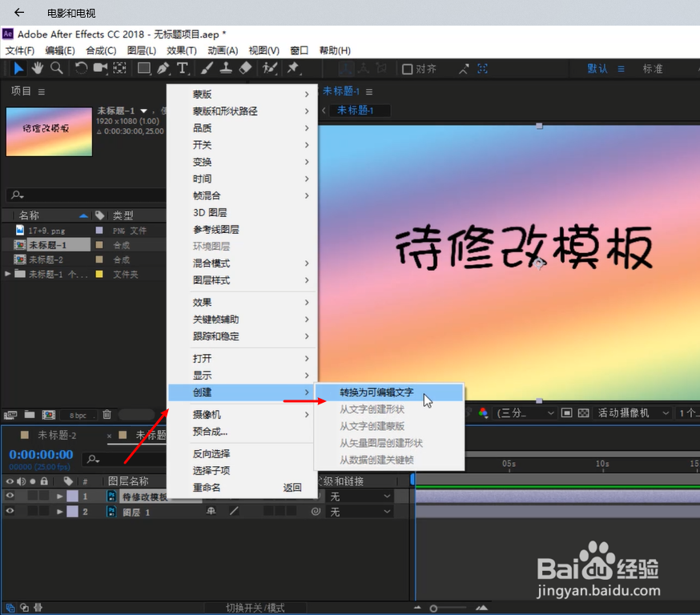Toggle transparency grid icon in viewer
Screen dimensions: 700x615
(x=584, y=413)
